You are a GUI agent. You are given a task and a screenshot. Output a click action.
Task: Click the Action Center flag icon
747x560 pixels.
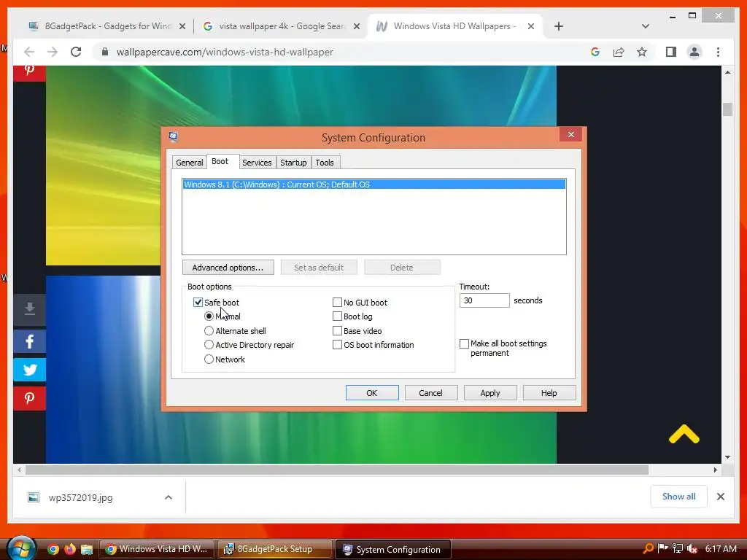[662, 548]
